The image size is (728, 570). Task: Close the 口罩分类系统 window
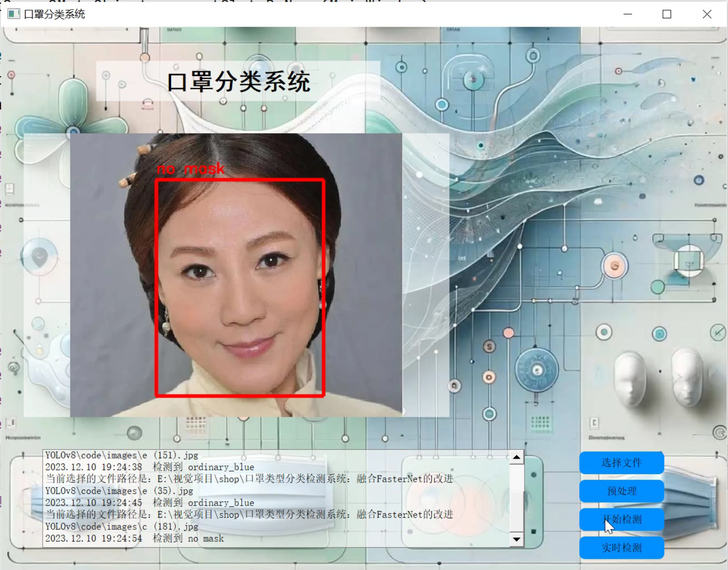pos(707,14)
